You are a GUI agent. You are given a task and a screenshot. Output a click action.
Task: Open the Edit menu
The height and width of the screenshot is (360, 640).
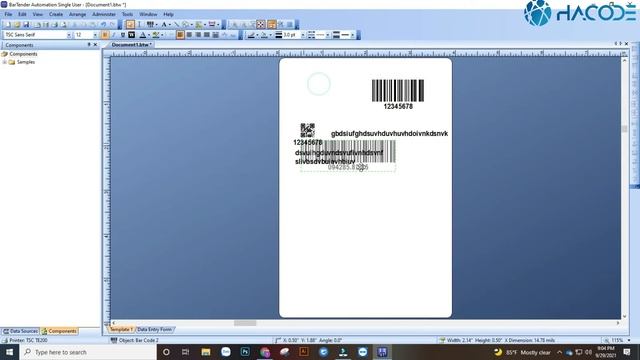22,14
